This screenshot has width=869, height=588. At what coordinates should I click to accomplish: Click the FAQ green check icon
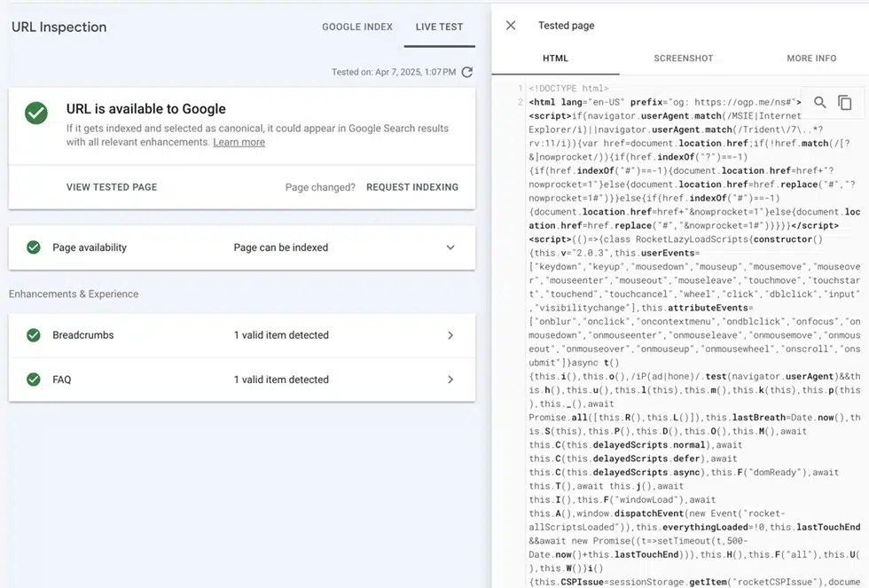coord(34,380)
